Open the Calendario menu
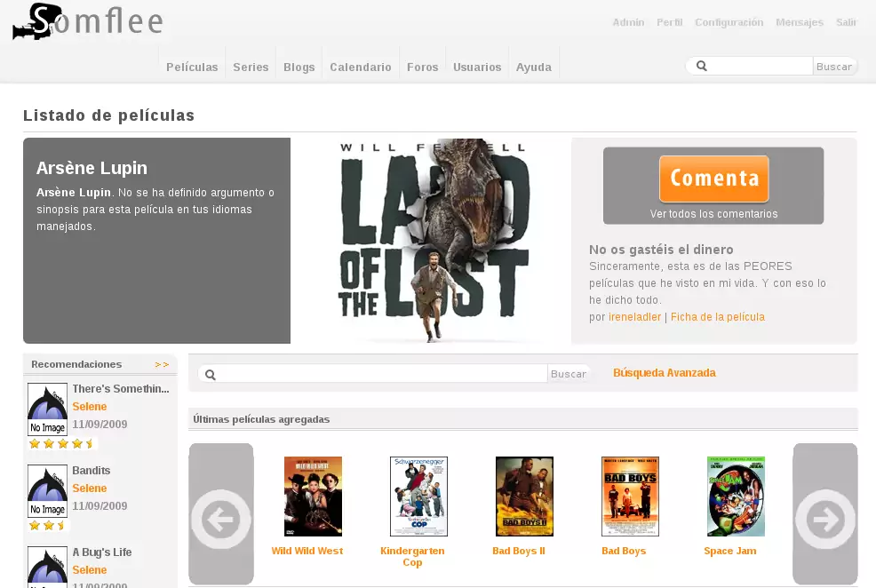This screenshot has height=588, width=876. [x=361, y=67]
